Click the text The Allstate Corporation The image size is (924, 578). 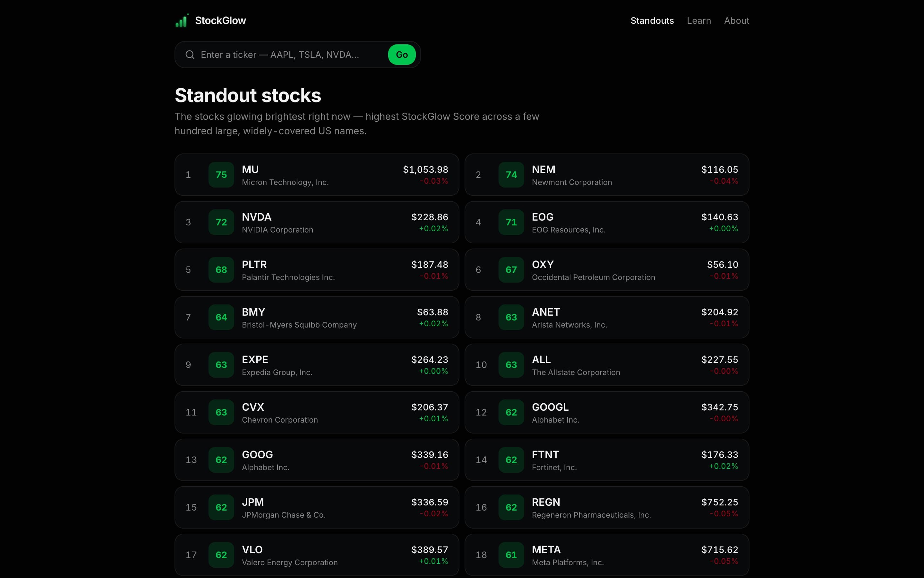tap(576, 372)
